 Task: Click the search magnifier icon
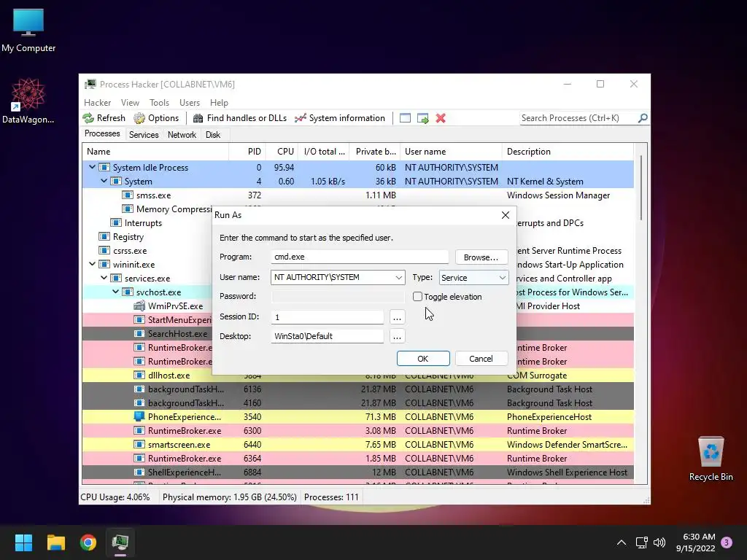pos(643,117)
